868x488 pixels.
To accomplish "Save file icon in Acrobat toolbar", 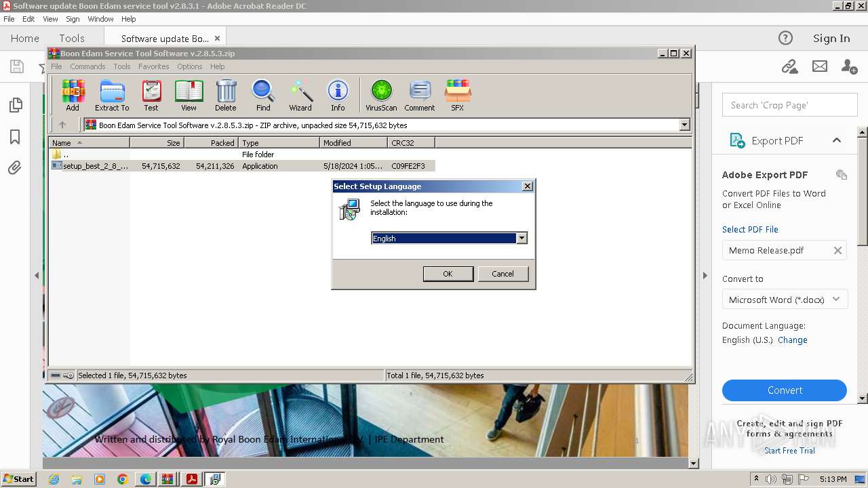I will [x=16, y=66].
